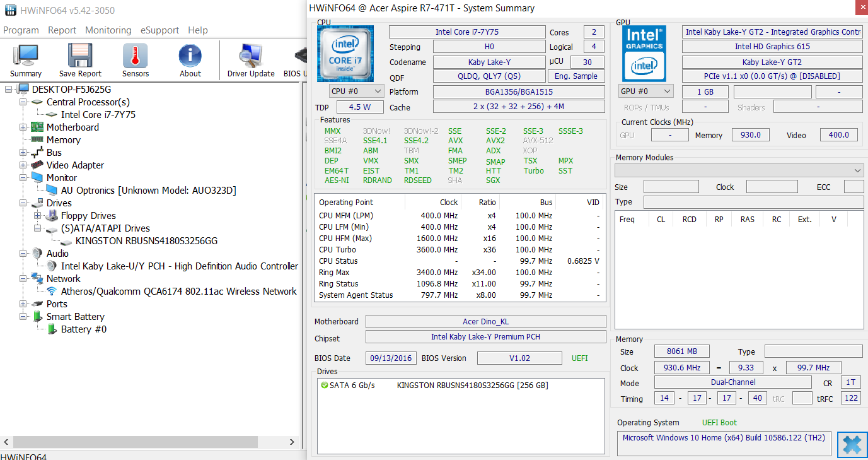Click the Eng. Sample field
This screenshot has height=460, width=868.
point(576,76)
